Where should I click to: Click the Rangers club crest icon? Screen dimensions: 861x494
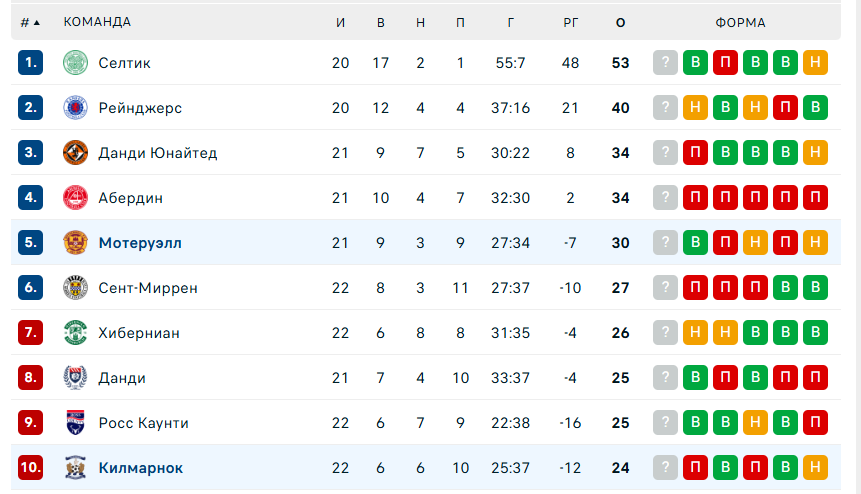(76, 108)
